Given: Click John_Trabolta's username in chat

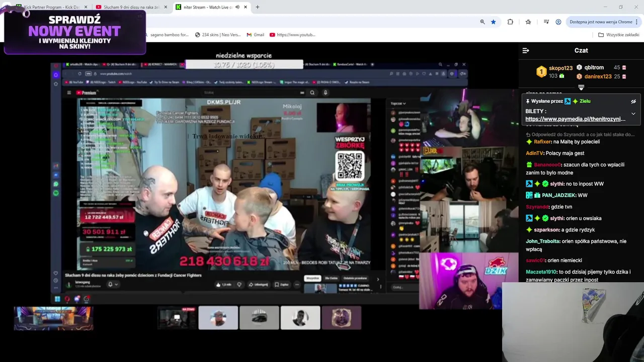Looking at the screenshot, I should point(543,241).
